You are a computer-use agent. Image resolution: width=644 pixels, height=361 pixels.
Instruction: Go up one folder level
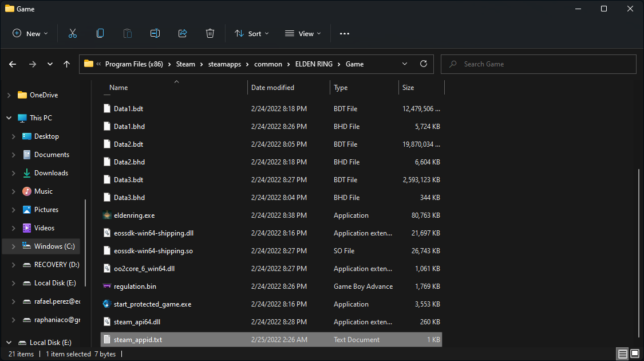click(67, 64)
